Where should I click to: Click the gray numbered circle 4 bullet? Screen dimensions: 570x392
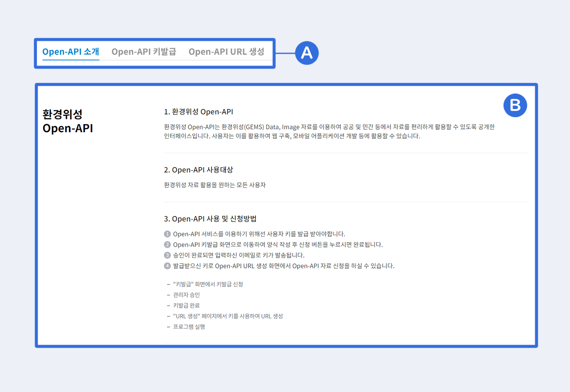(167, 266)
